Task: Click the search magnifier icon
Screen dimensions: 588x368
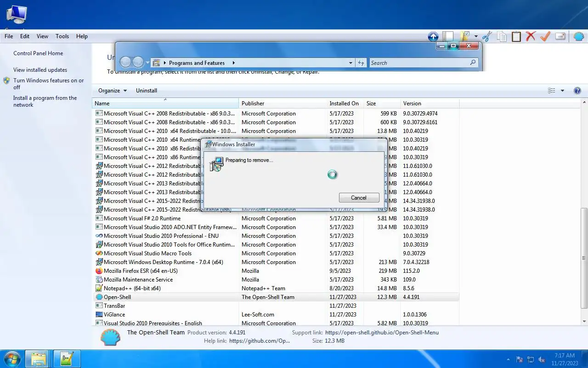Action: [x=473, y=63]
